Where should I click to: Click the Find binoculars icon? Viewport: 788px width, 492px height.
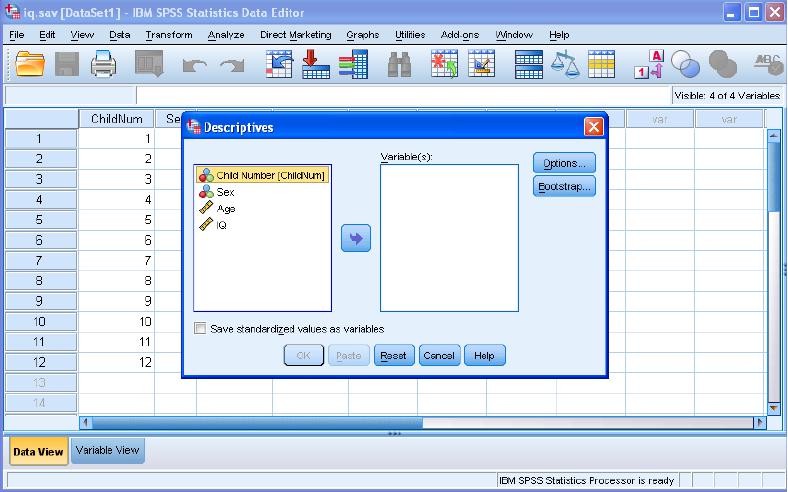tap(400, 64)
